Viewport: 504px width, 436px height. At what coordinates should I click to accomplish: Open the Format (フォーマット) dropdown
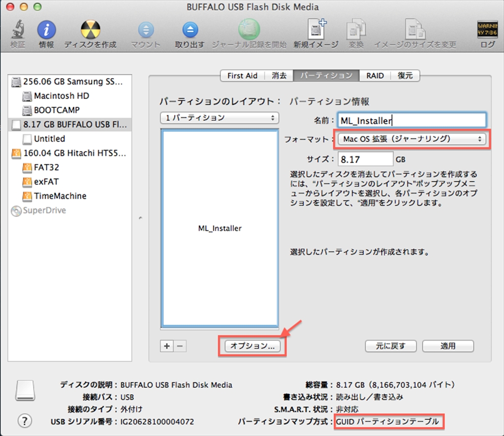[x=412, y=139]
